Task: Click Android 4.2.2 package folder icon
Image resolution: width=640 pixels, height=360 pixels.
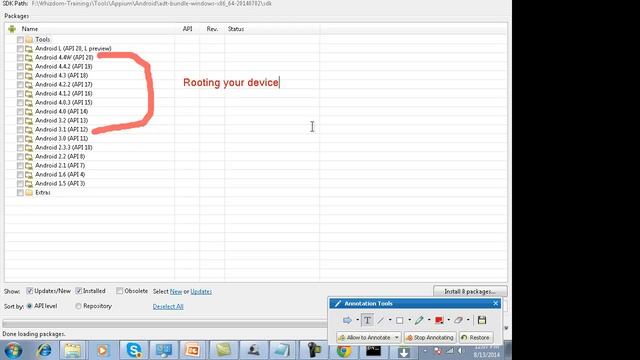Action: click(29, 84)
